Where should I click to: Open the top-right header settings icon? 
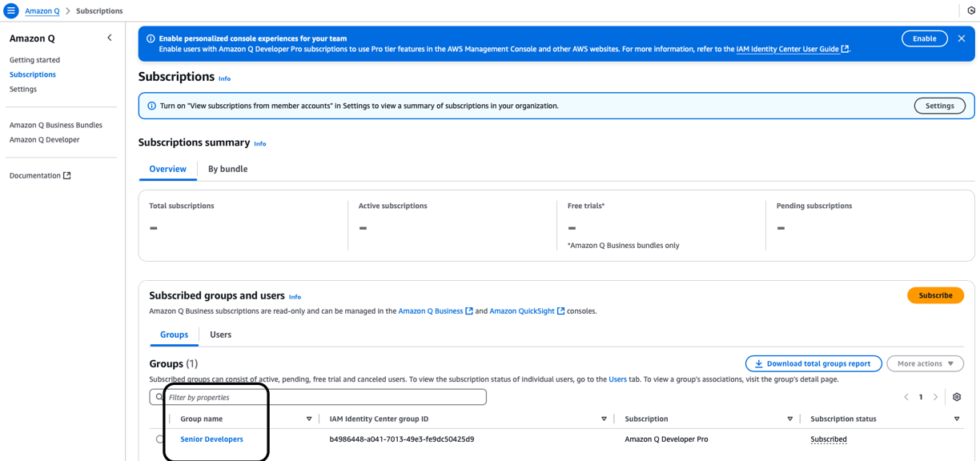pyautogui.click(x=971, y=10)
